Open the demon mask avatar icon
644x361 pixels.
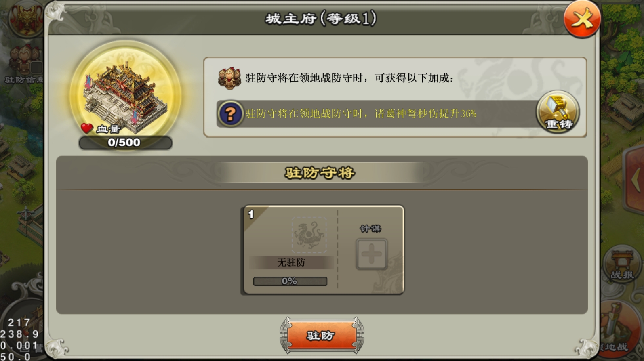point(26,19)
